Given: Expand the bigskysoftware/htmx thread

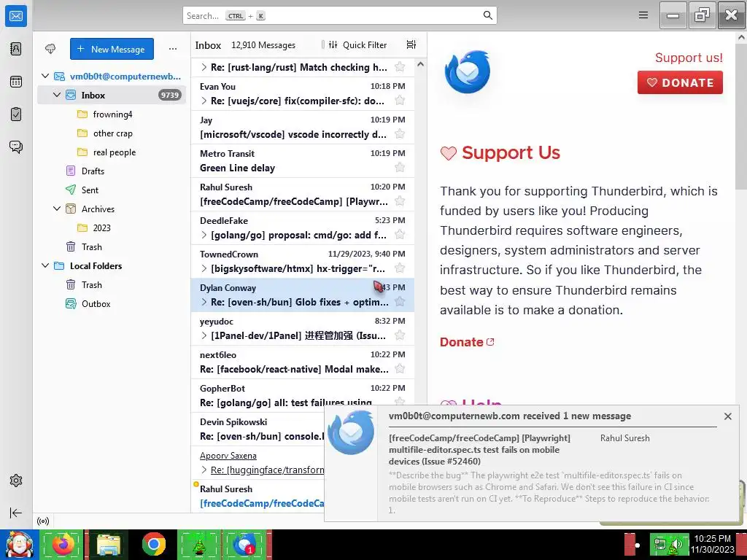Looking at the screenshot, I should click(x=204, y=268).
